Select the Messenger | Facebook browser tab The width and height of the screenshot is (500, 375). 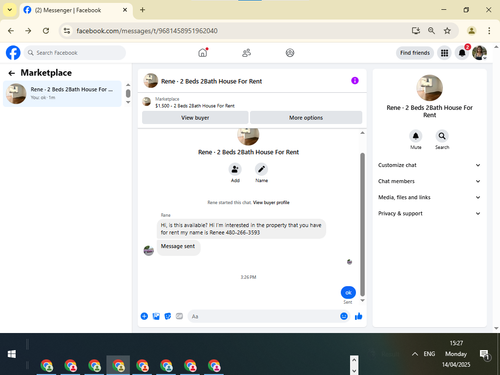pos(76,10)
